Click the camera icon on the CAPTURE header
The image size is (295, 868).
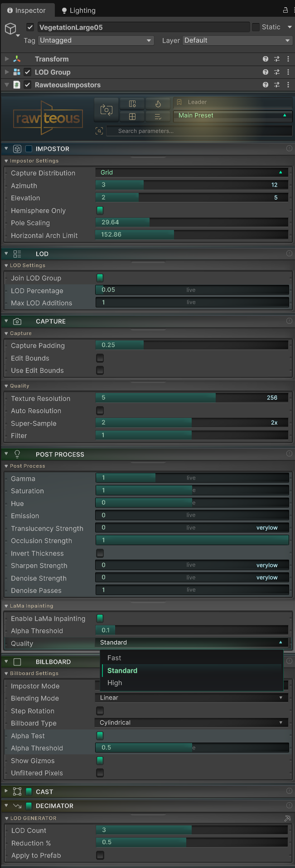[17, 321]
